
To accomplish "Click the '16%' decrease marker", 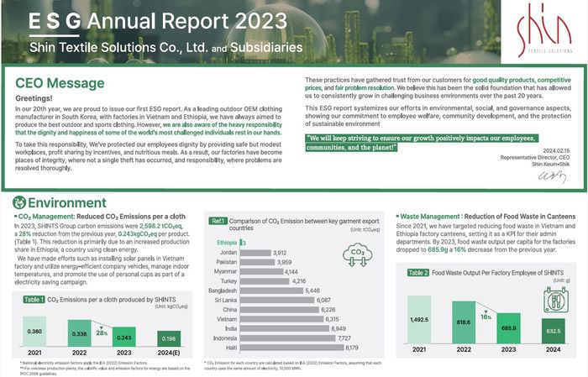I will tap(486, 316).
